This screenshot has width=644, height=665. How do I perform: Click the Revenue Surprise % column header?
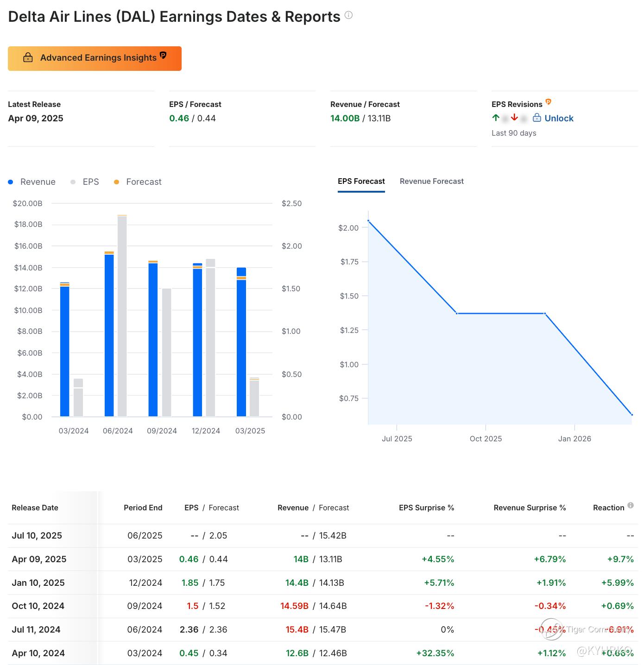[530, 508]
